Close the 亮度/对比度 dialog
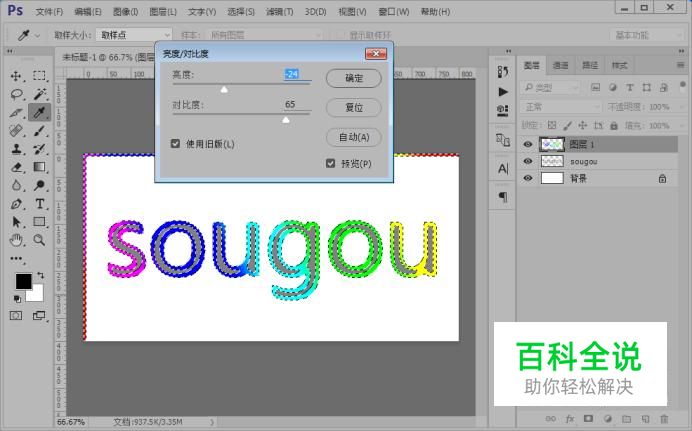The width and height of the screenshot is (692, 431). (376, 54)
